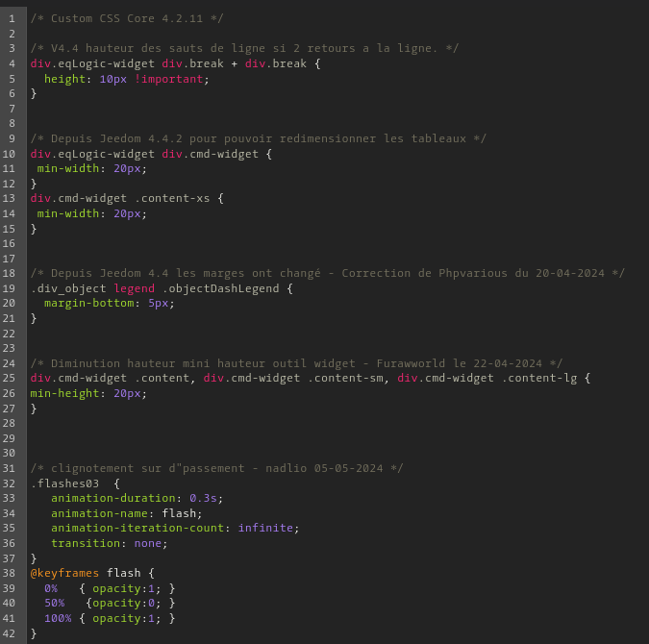Click line number 42 in the gutter
This screenshot has height=644, width=649.
click(9, 633)
